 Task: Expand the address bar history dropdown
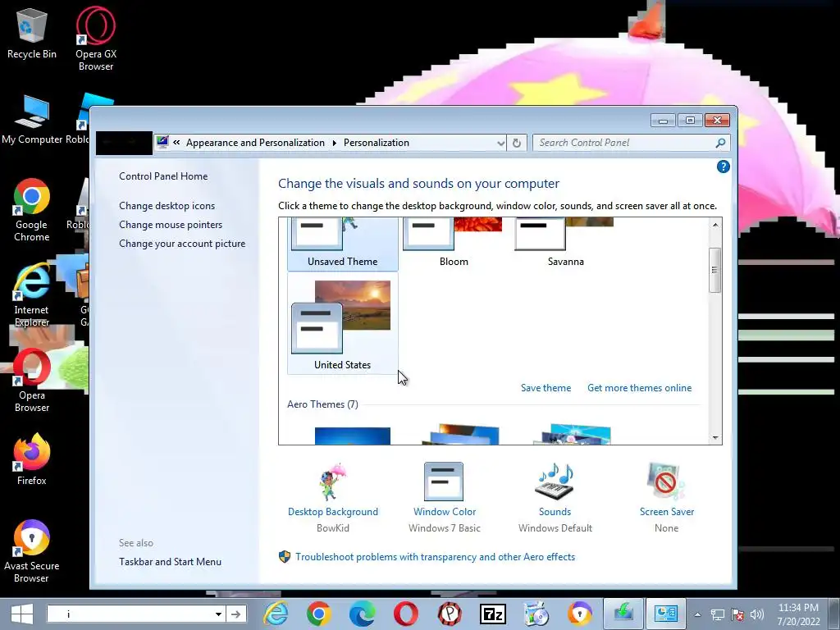tap(501, 143)
